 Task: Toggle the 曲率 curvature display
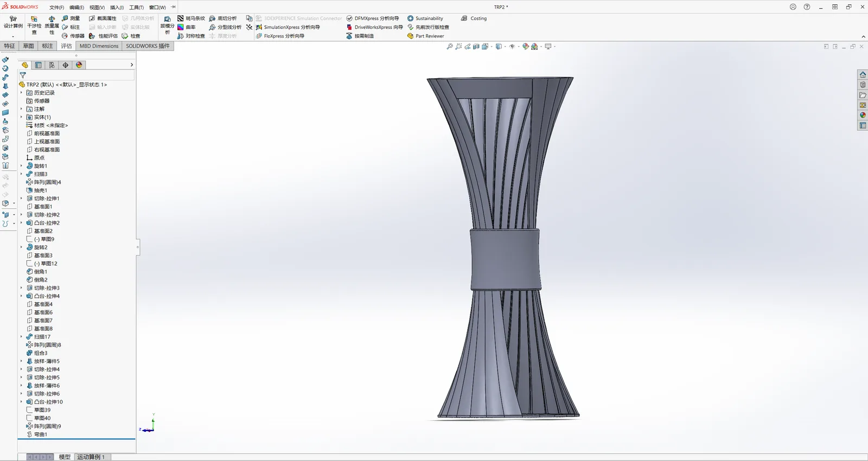[x=181, y=27]
